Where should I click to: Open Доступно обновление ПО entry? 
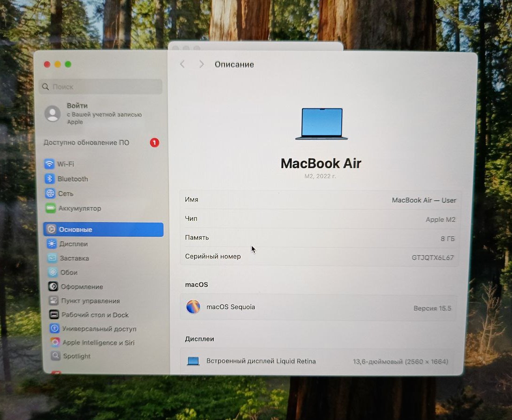tap(102, 142)
